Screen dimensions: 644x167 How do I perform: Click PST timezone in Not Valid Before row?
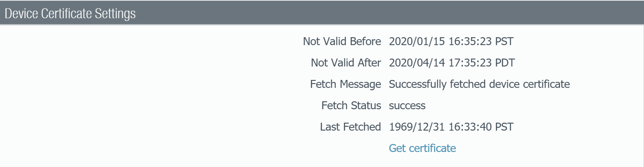pos(504,42)
